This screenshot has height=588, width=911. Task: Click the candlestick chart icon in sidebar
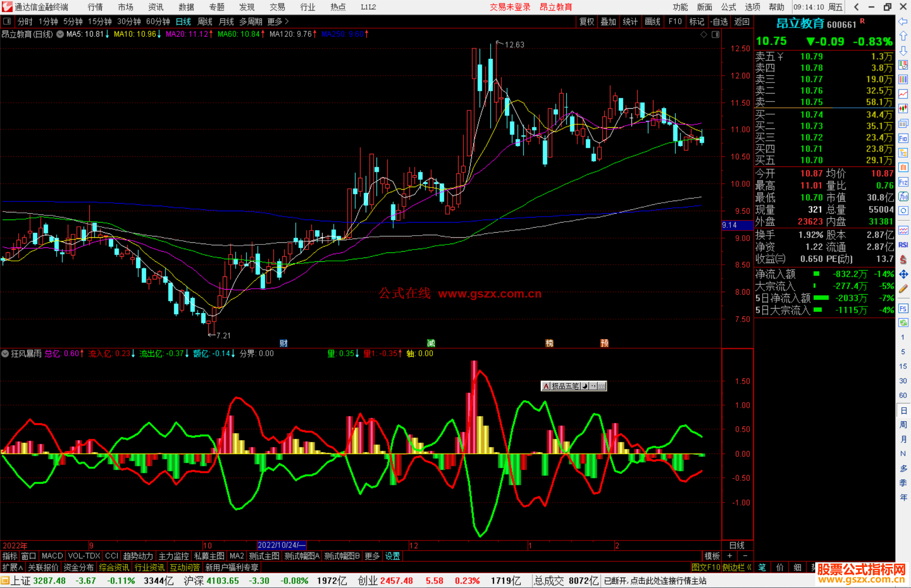point(903,108)
